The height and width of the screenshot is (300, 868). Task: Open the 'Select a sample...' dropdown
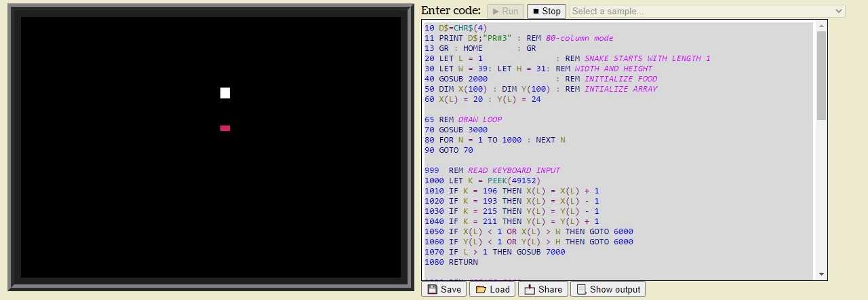point(707,11)
